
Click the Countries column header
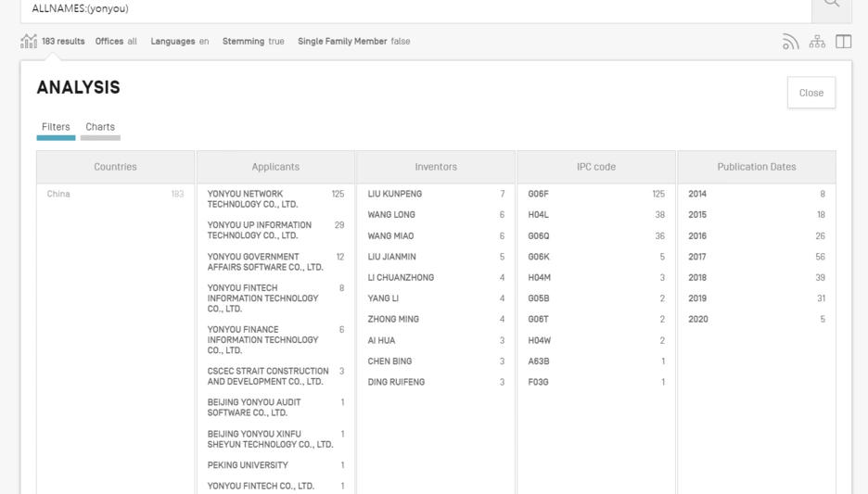coord(115,167)
